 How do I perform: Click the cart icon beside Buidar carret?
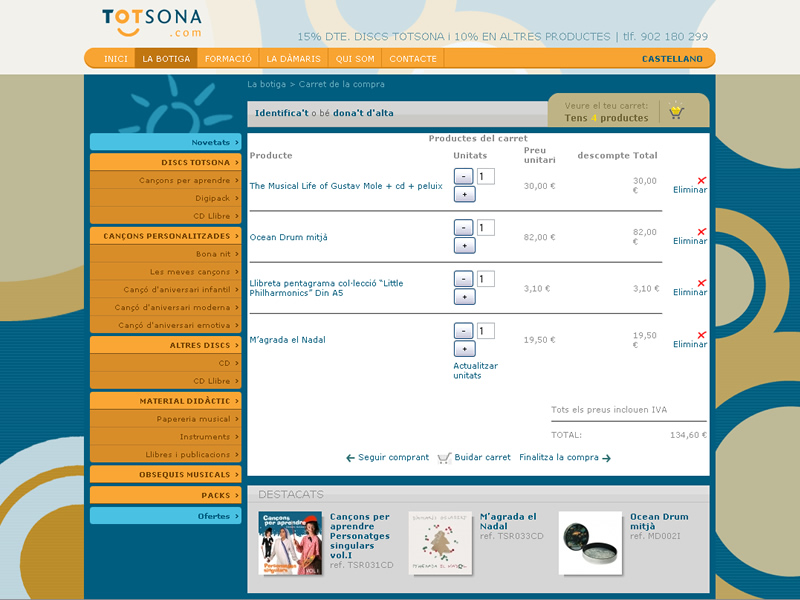click(444, 458)
